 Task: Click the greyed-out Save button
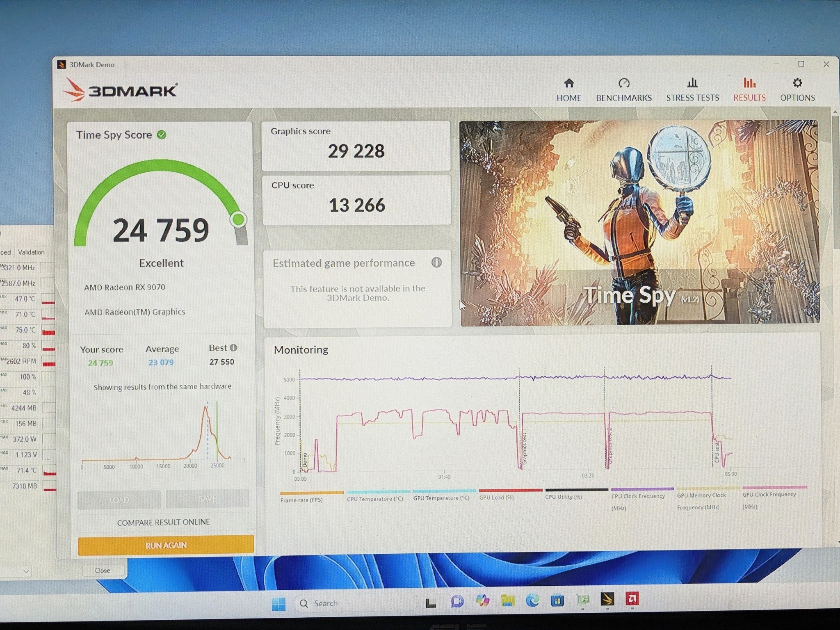[x=207, y=498]
